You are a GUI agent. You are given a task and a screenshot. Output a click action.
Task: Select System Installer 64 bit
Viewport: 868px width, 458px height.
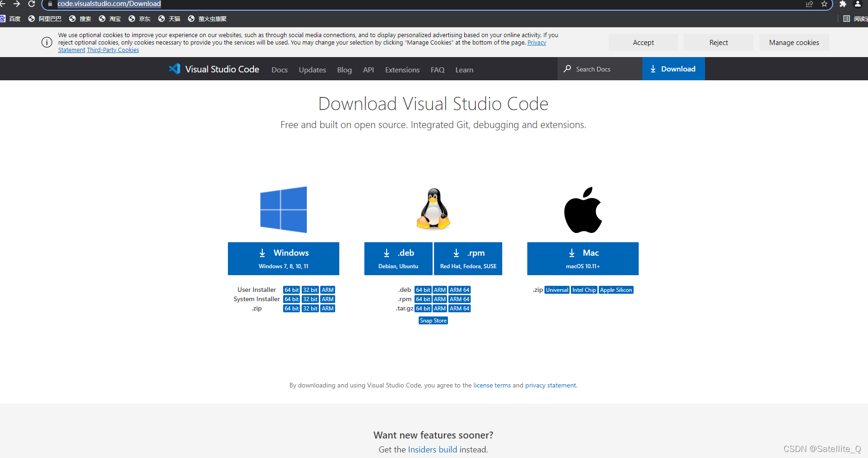pos(291,299)
